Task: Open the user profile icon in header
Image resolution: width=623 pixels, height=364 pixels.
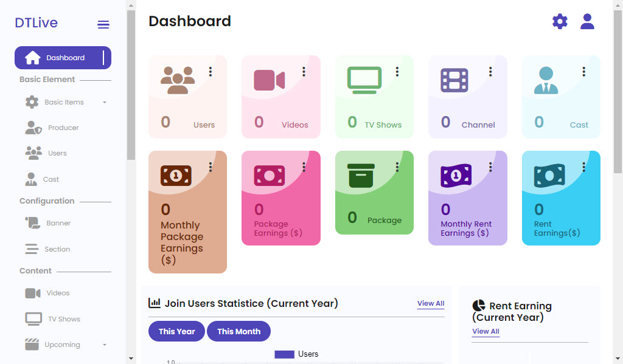Action: tap(587, 21)
